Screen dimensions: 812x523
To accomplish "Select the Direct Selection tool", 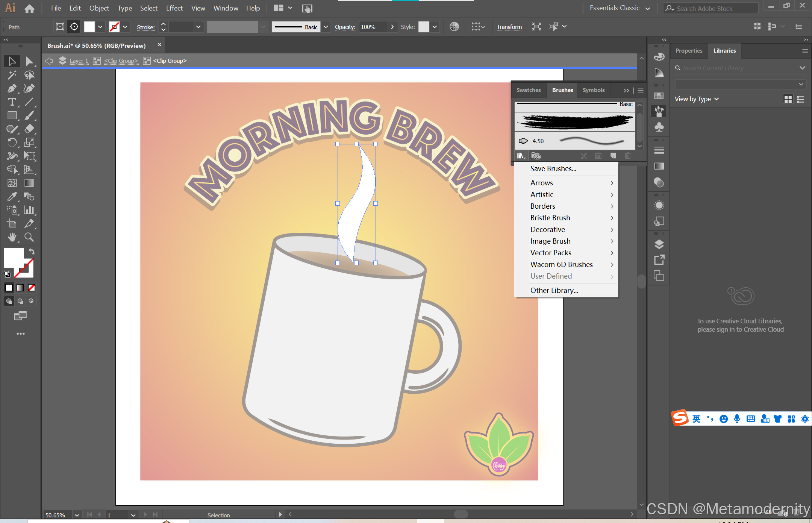I will (x=29, y=61).
